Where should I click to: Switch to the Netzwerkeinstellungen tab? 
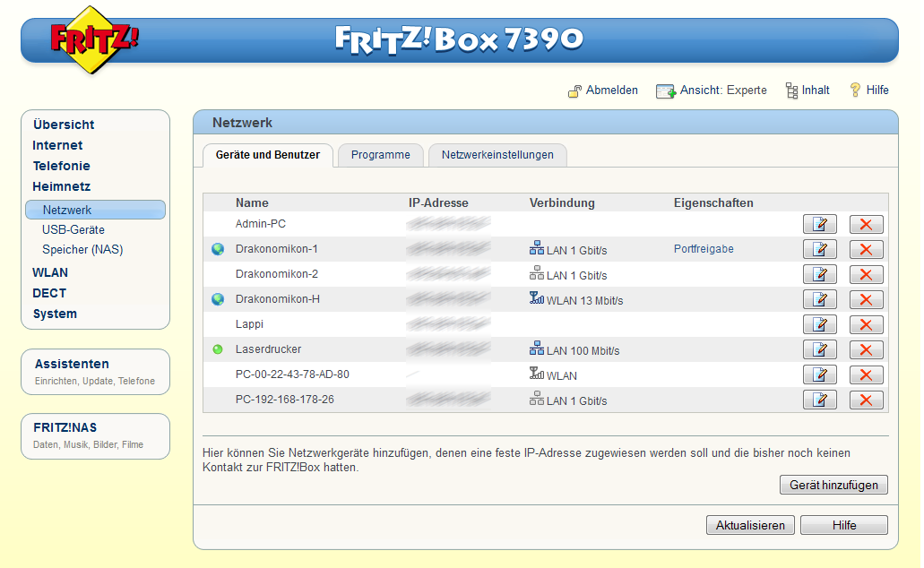tap(497, 155)
